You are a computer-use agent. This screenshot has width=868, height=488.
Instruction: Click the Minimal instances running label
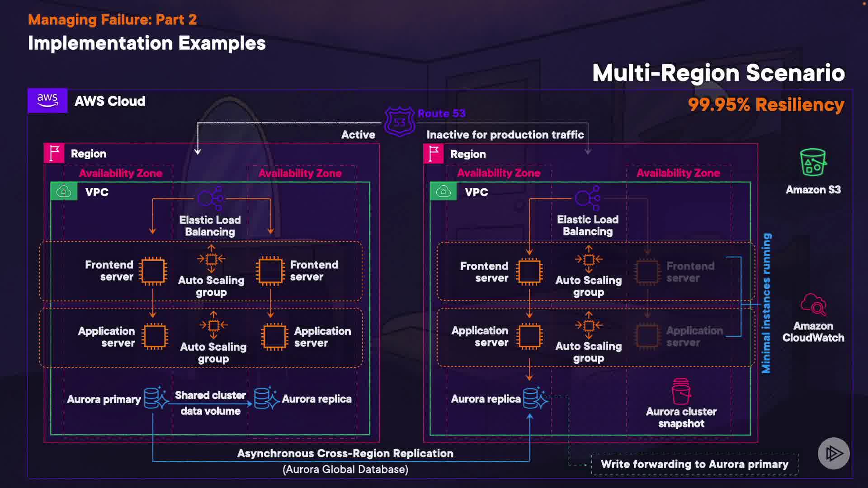[x=766, y=303]
